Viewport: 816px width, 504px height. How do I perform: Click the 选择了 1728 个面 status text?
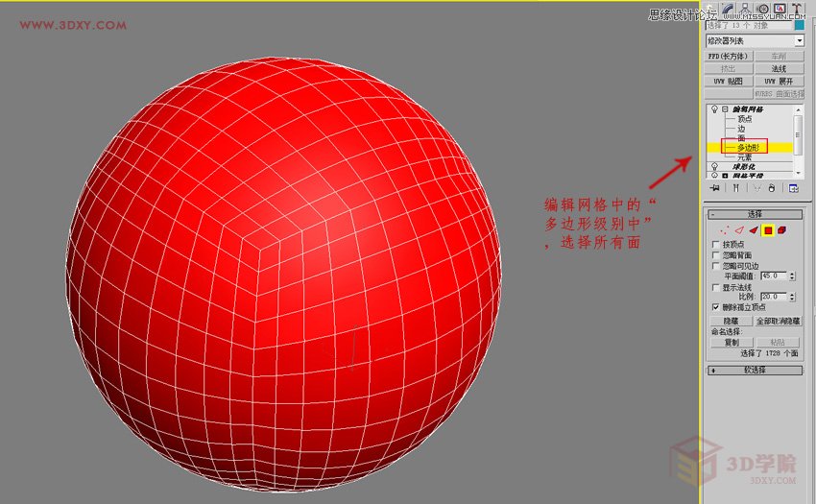point(769,353)
